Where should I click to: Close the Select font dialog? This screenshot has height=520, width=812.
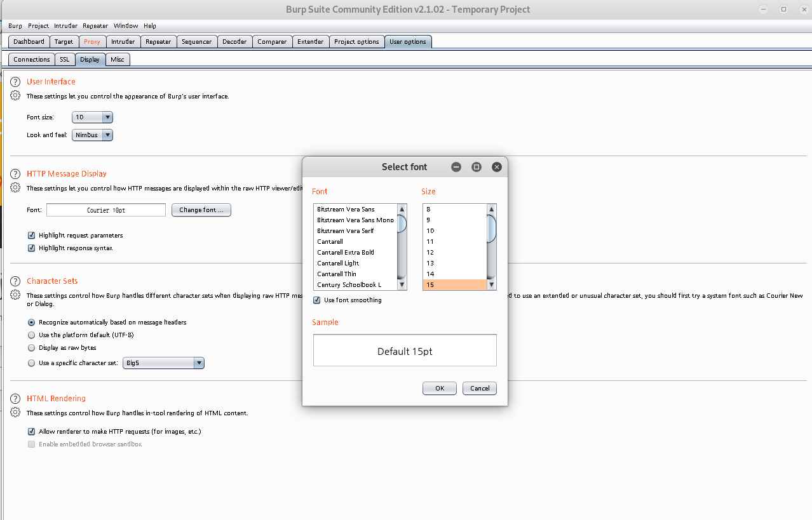[x=497, y=167]
